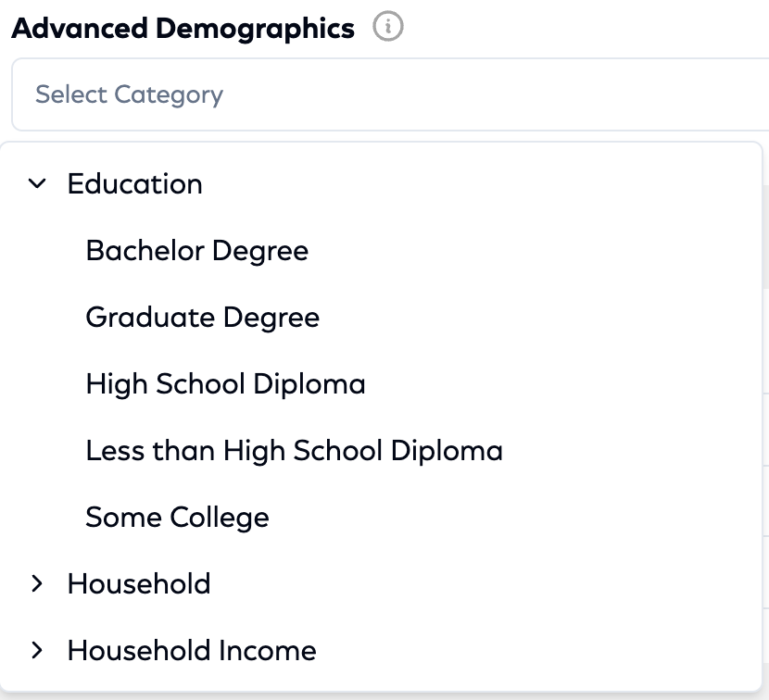Expand the Household category arrow

point(37,583)
